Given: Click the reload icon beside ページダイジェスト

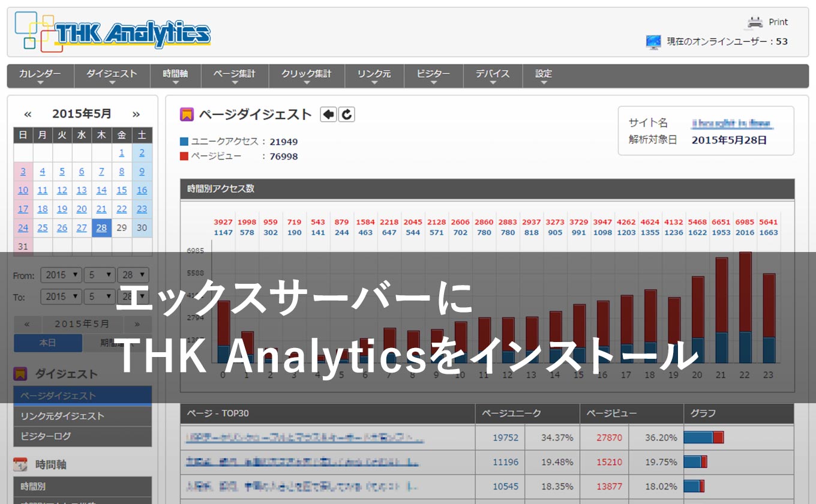Looking at the screenshot, I should tap(346, 114).
